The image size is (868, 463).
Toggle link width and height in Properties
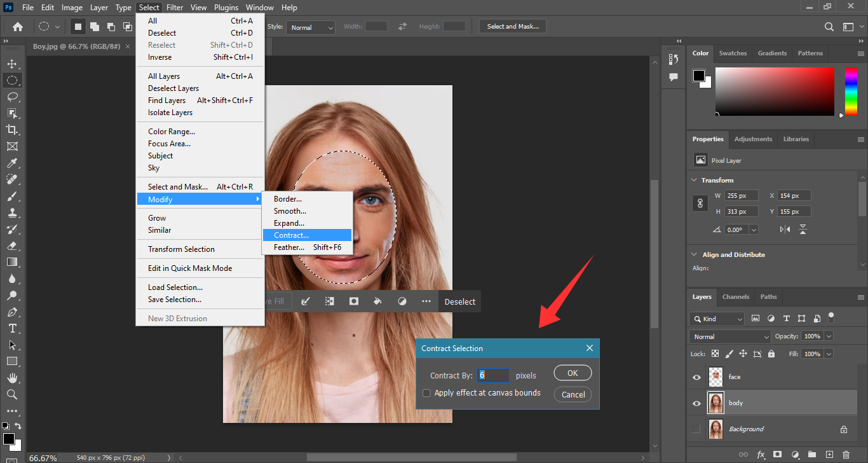click(700, 204)
